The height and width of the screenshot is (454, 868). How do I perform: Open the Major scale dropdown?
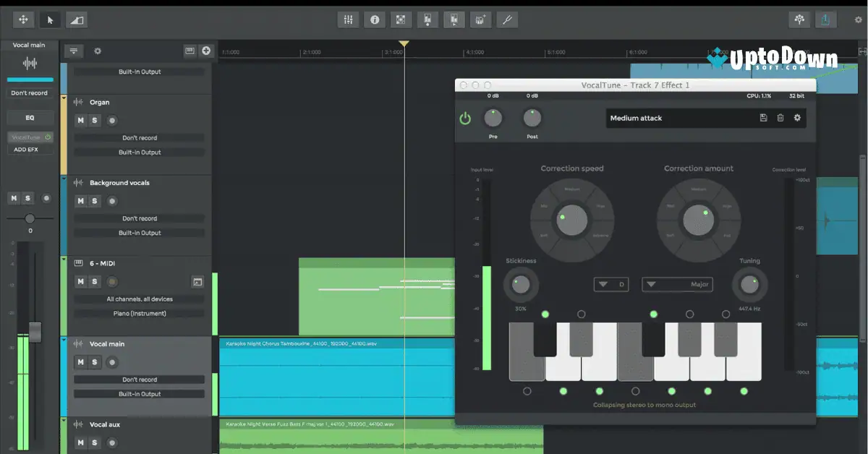tap(676, 284)
